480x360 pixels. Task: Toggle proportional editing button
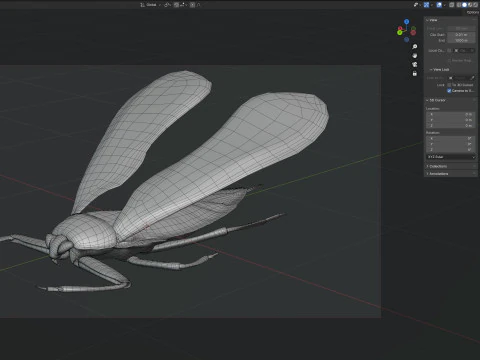click(192, 5)
